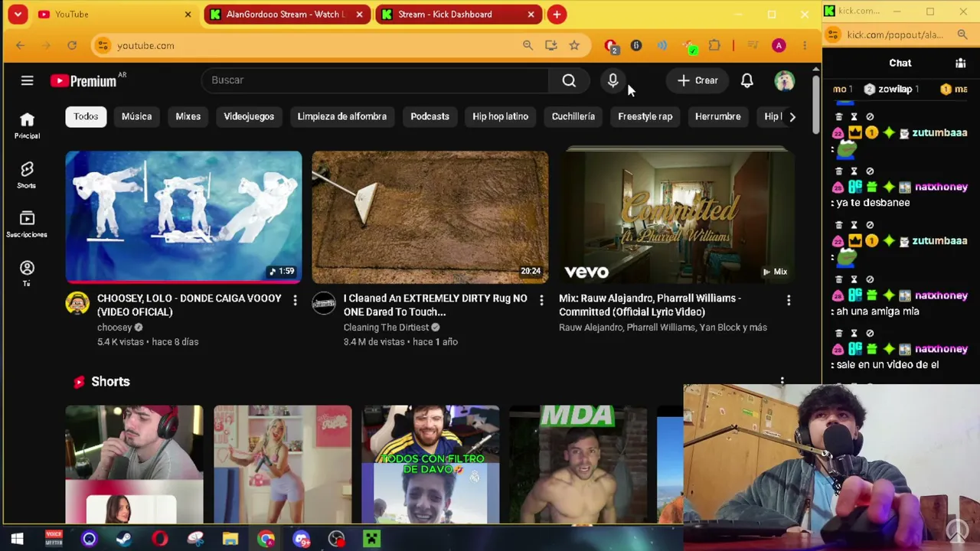The height and width of the screenshot is (551, 980).
Task: Expand the tab search chevron in Chrome
Action: [x=18, y=14]
